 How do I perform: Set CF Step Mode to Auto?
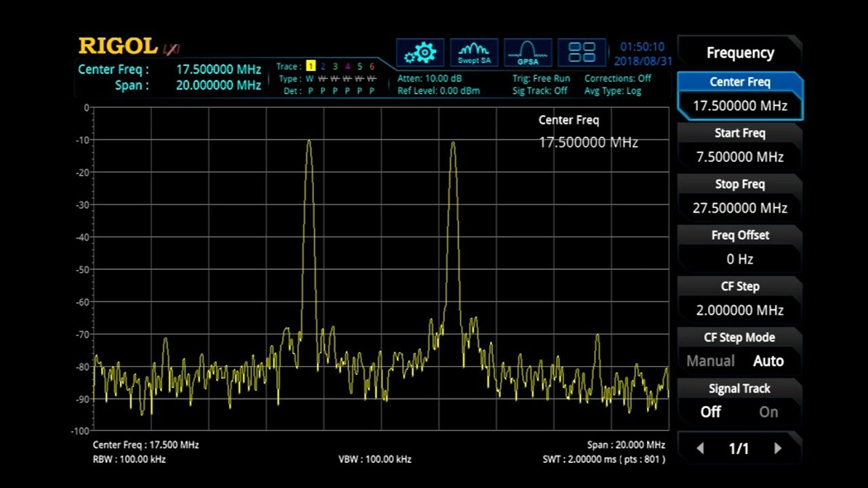coord(768,361)
